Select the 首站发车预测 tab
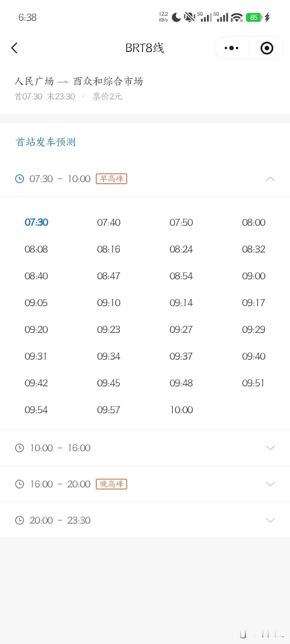 tap(46, 142)
